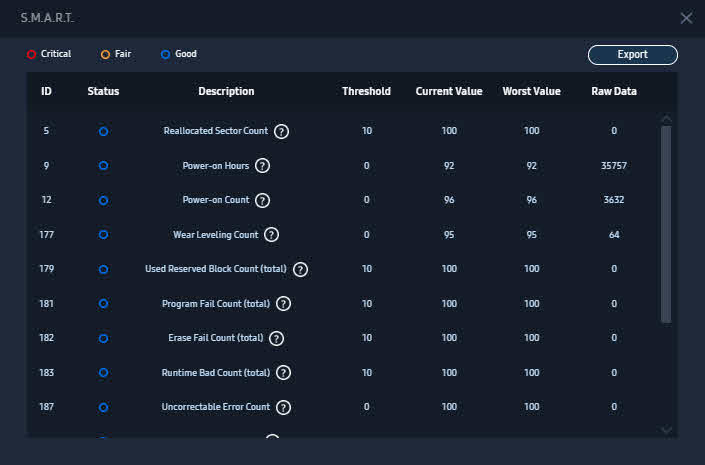
Task: Click Uncorrectable Error Count help icon
Action: tap(283, 407)
